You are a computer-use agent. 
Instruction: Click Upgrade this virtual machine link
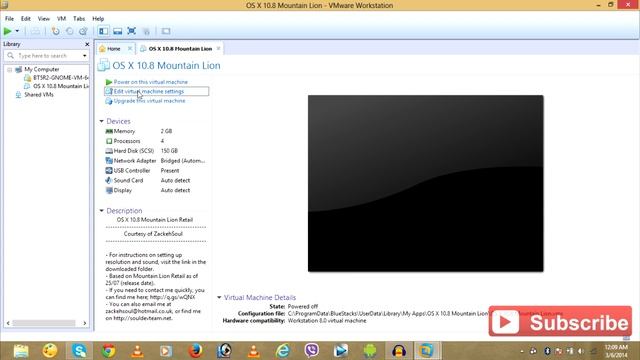coord(149,101)
